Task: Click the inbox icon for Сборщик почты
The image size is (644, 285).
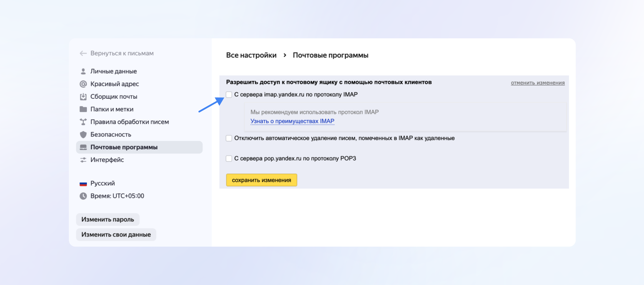Action: pos(83,97)
